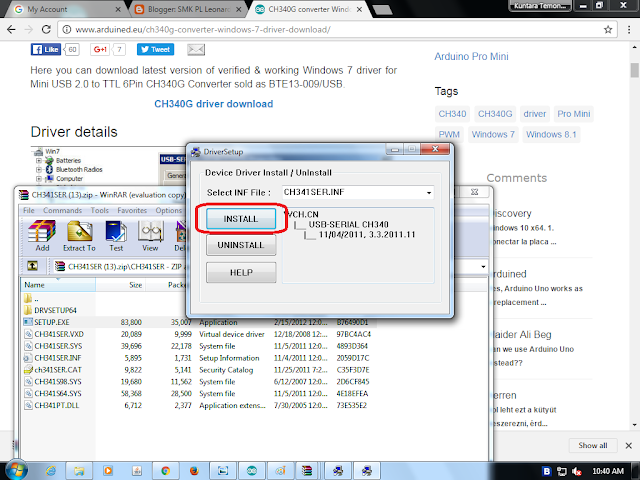
Task: Click the CH340G driver download link
Action: pos(213,104)
